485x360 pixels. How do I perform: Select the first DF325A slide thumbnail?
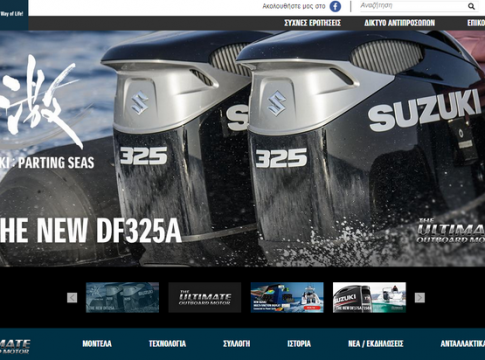pyautogui.click(x=122, y=297)
